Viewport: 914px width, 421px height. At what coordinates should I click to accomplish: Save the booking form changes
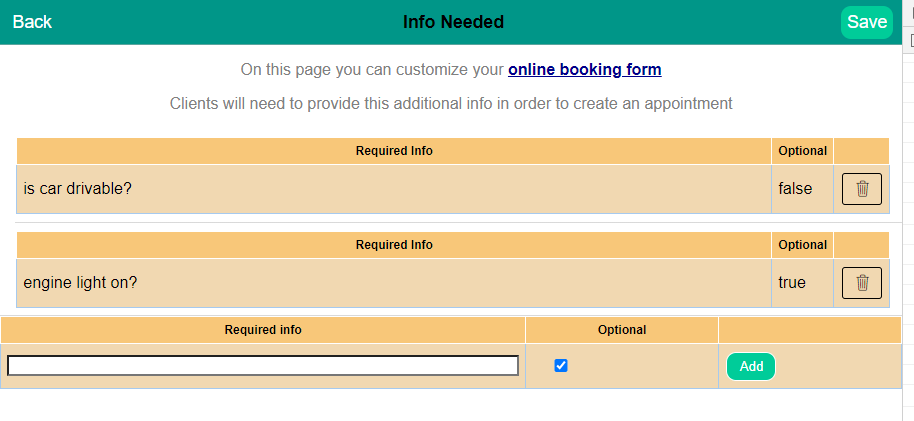click(x=866, y=22)
